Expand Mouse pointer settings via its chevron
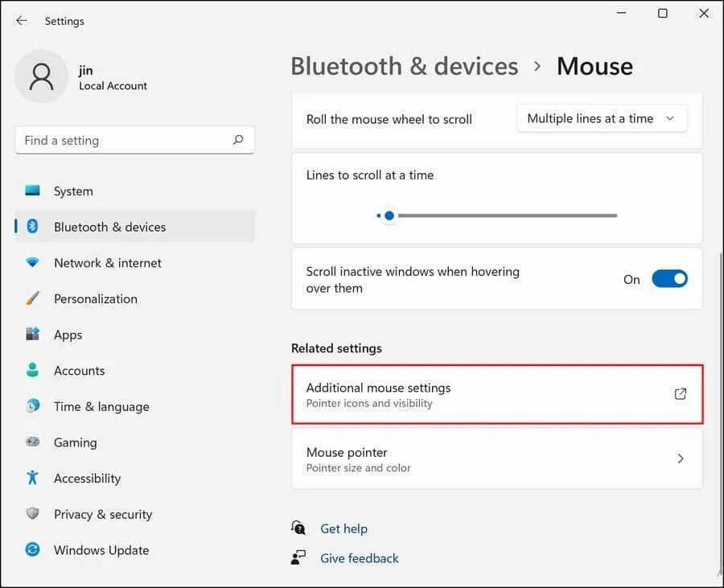The height and width of the screenshot is (588, 724). 681,459
